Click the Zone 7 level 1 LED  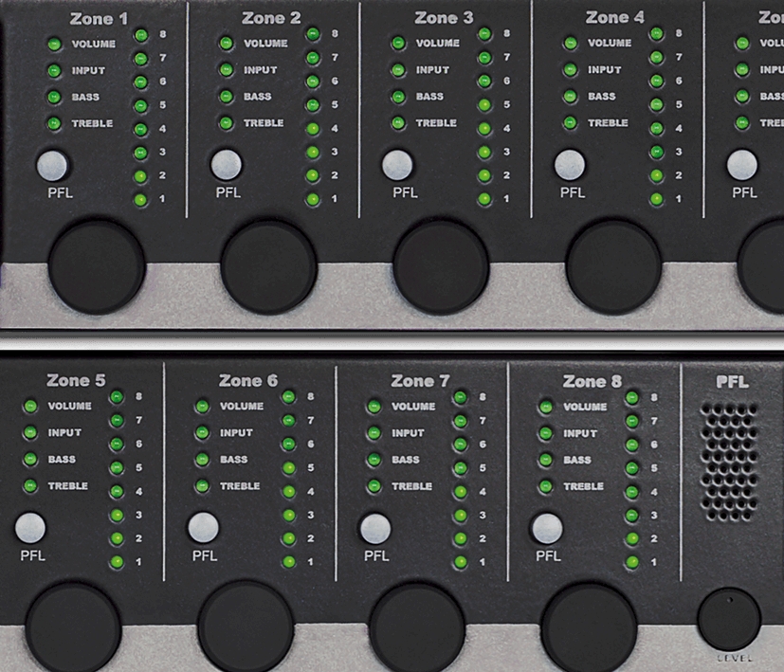(461, 562)
